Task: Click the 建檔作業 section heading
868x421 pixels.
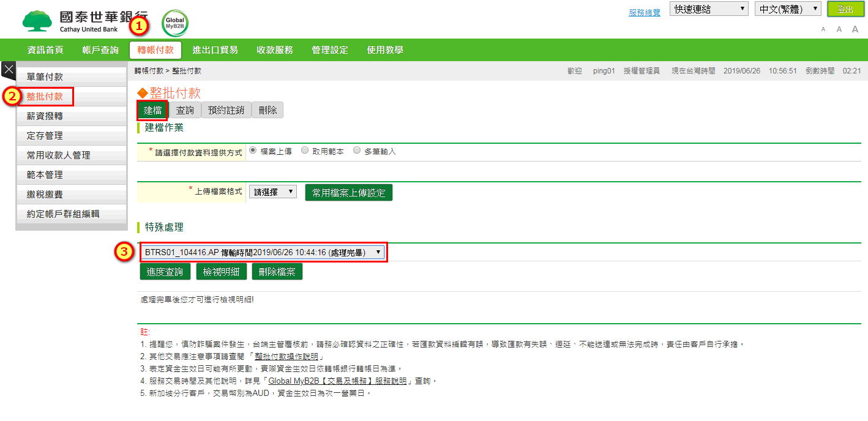Action: point(164,127)
